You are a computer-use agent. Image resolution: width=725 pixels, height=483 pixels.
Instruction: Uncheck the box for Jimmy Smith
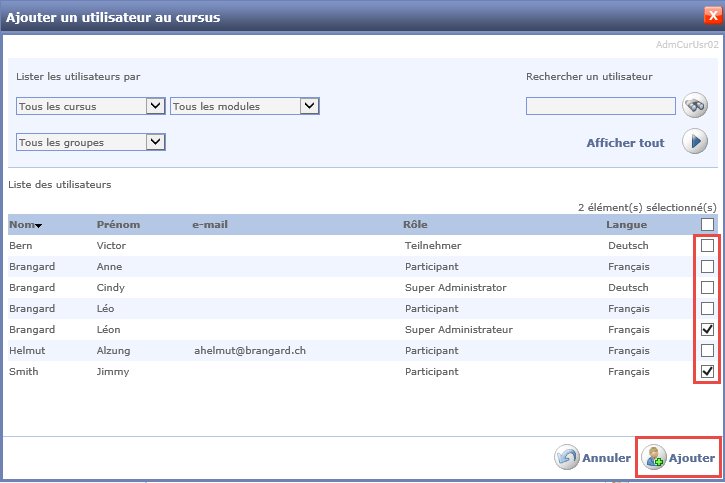[708, 372]
